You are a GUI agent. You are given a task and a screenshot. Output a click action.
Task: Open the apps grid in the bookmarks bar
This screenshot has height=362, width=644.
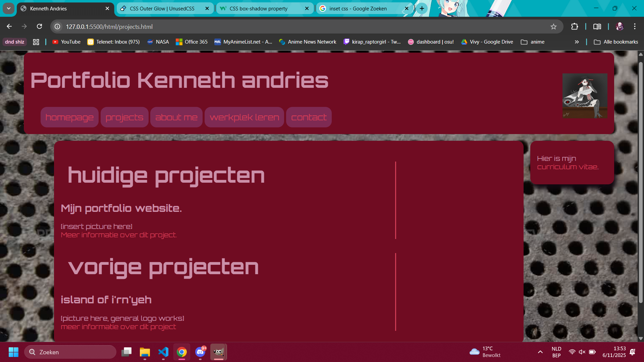(x=36, y=42)
